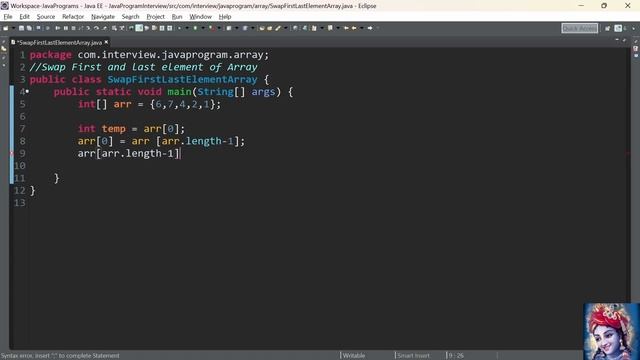Screen dimensions: 640x360
Task: Click the error marker beside line 9
Action: 11,153
